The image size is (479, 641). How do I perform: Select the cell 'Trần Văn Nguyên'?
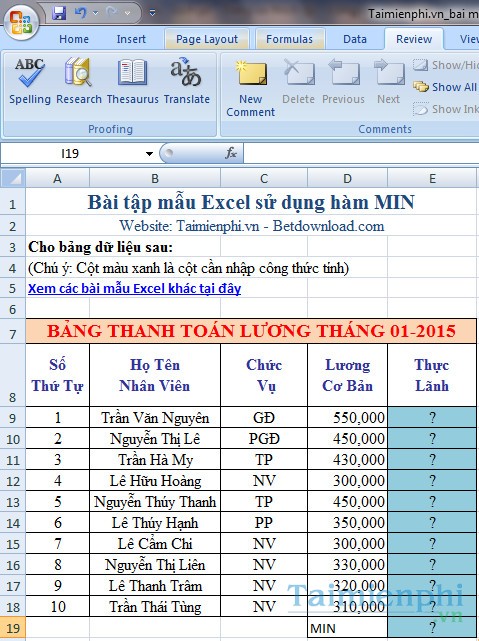(155, 418)
